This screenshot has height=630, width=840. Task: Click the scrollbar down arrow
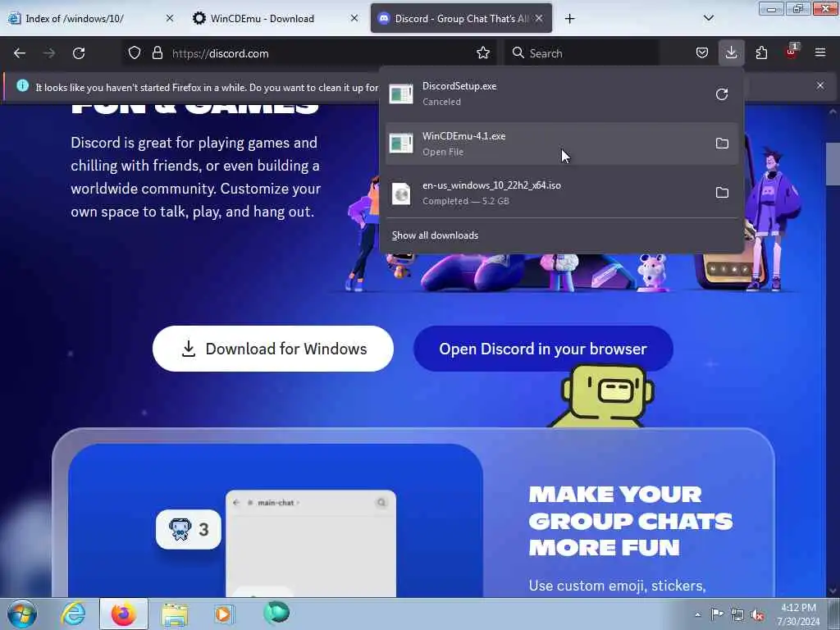click(833, 591)
